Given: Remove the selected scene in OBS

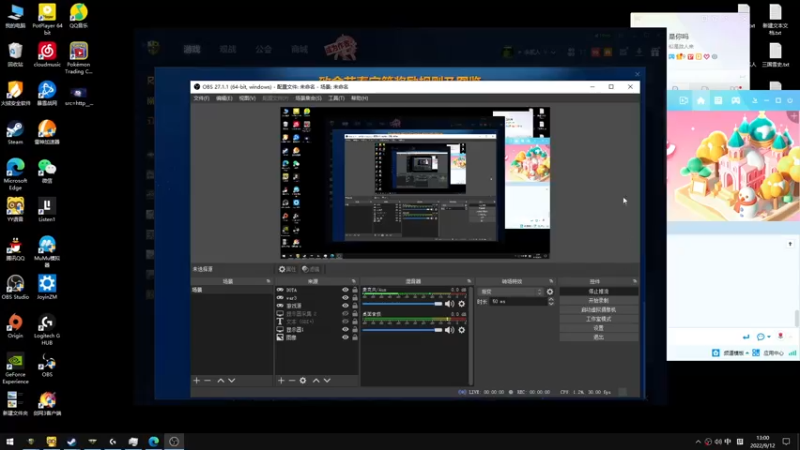Looking at the screenshot, I should [207, 381].
